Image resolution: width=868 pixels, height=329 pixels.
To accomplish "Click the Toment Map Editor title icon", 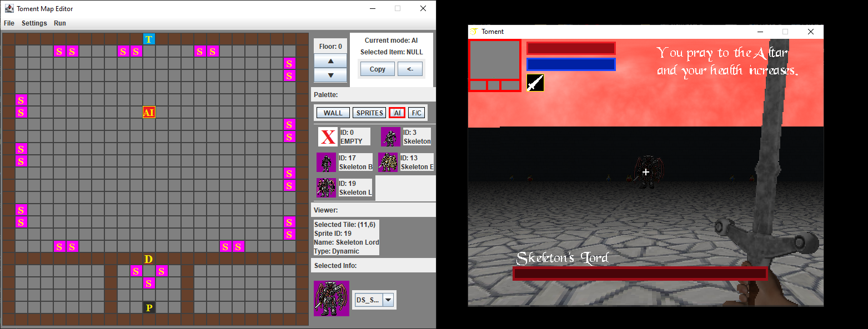I will [9, 8].
